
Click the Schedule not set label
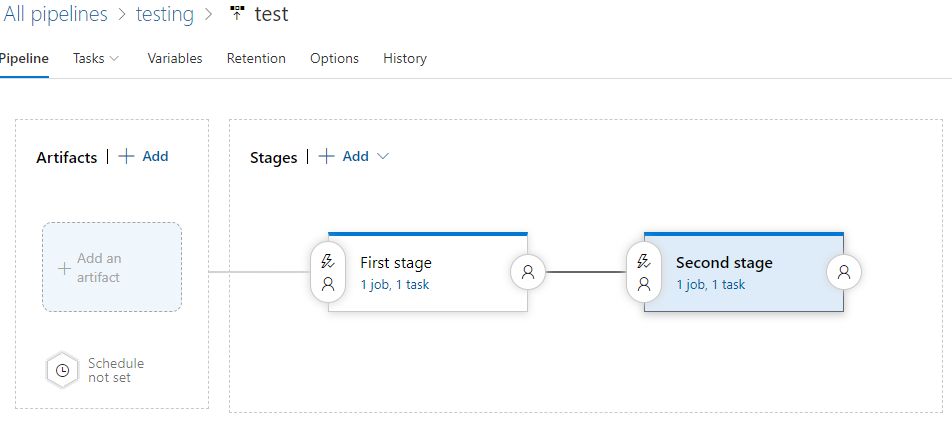tap(115, 370)
